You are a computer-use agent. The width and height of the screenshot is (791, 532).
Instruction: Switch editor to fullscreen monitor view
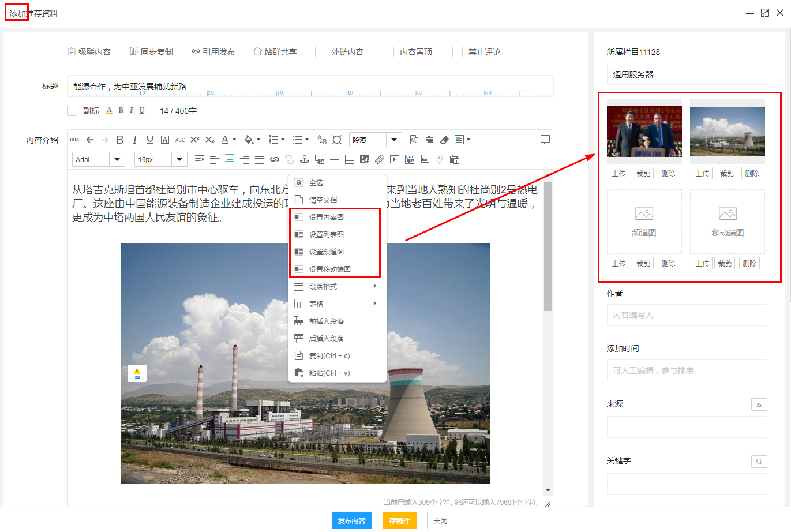tap(545, 140)
